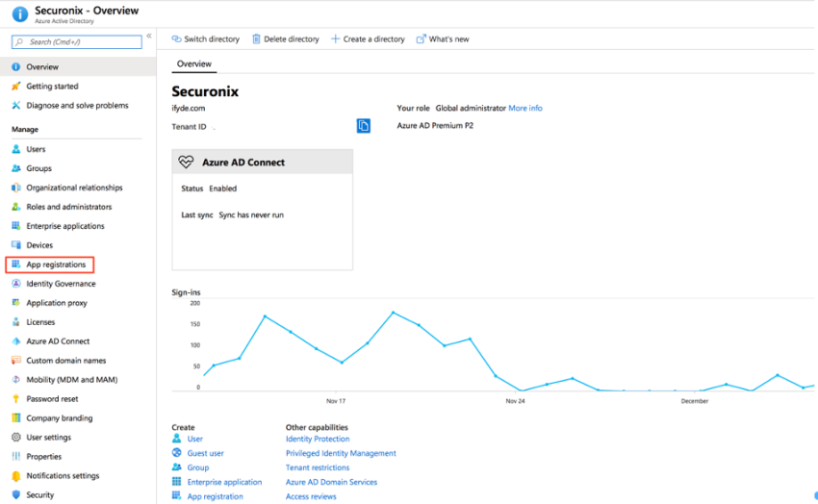This screenshot has height=504, width=818.
Task: Click Switch directory in the toolbar
Action: click(x=205, y=39)
